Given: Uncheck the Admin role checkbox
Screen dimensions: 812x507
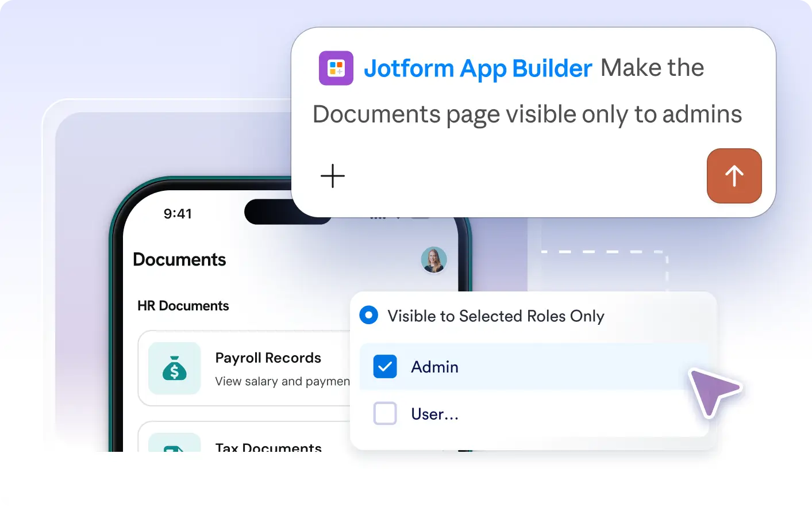Looking at the screenshot, I should pos(385,366).
